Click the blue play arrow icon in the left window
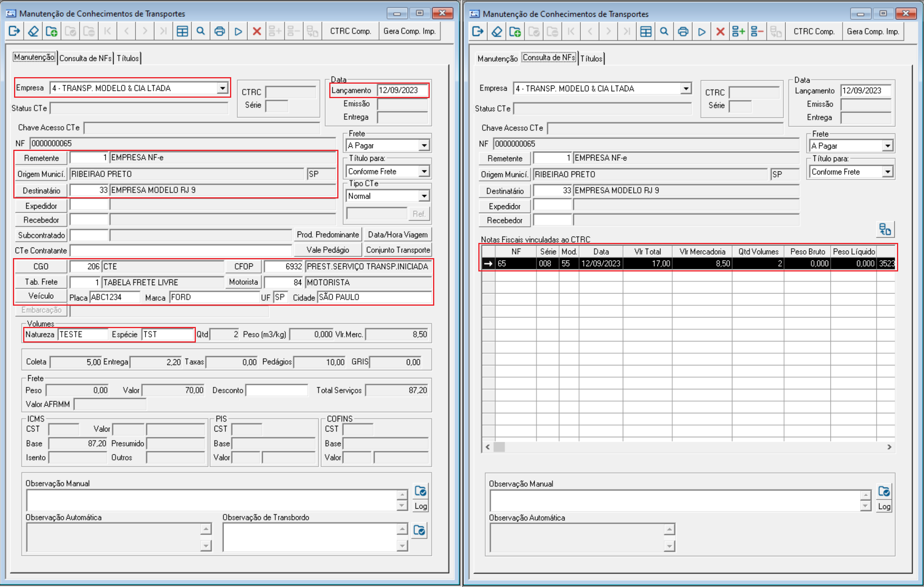The width and height of the screenshot is (924, 587). click(238, 31)
